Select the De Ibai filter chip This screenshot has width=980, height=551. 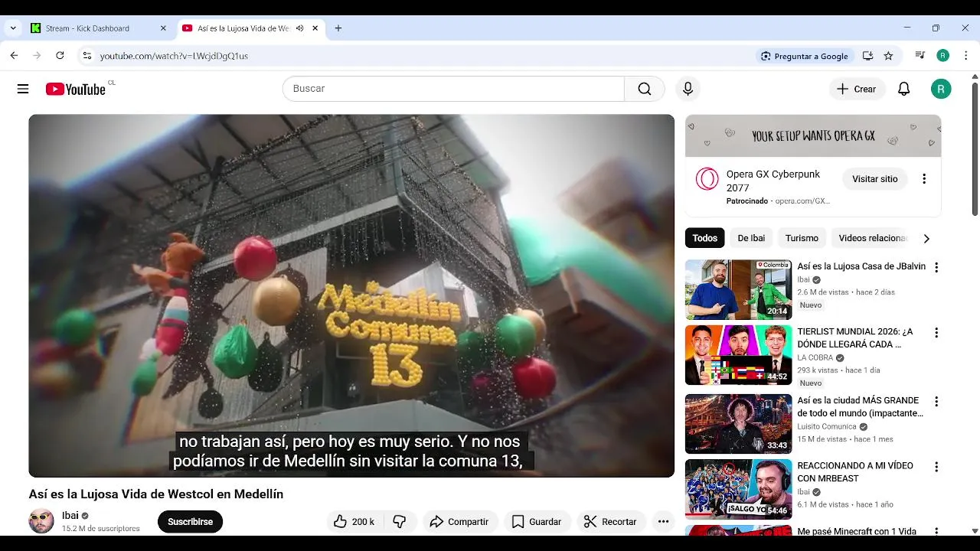(x=751, y=238)
